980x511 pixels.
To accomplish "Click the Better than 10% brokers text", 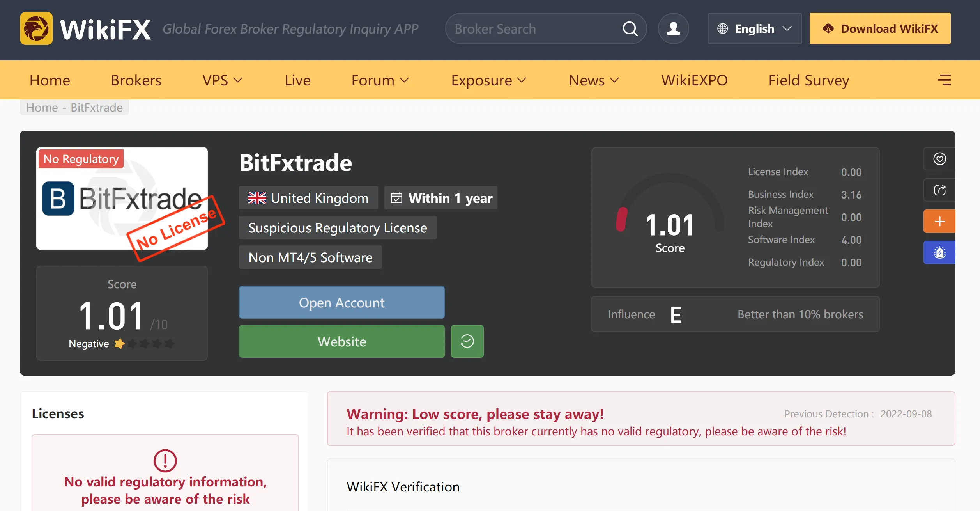I will tap(800, 314).
